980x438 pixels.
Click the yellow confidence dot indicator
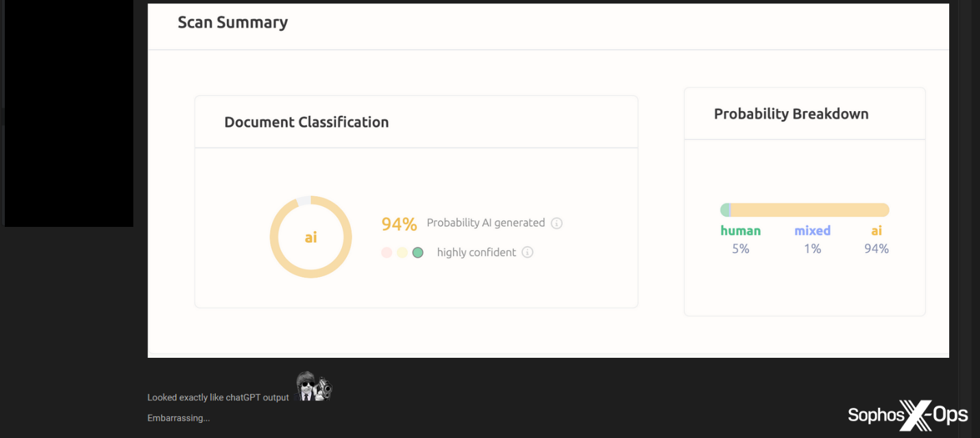pyautogui.click(x=402, y=252)
